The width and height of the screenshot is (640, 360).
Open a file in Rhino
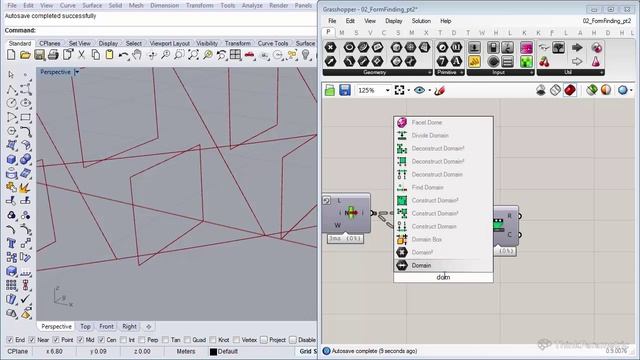coord(25,55)
